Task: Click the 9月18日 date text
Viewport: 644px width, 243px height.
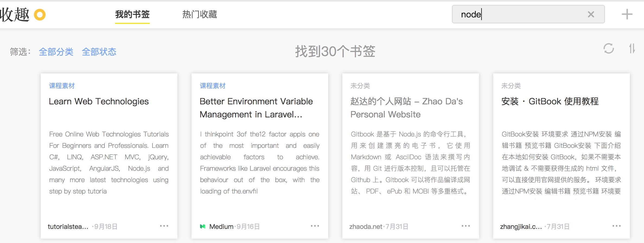Action: point(106,227)
